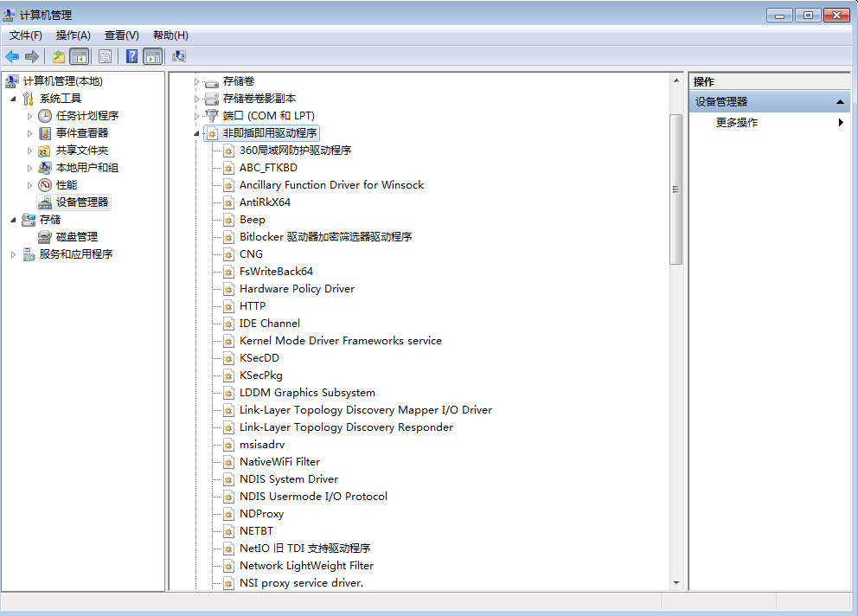Viewport: 858px width, 616px height.
Task: Select Kernel Mode Driver Frameworks service
Action: [341, 341]
